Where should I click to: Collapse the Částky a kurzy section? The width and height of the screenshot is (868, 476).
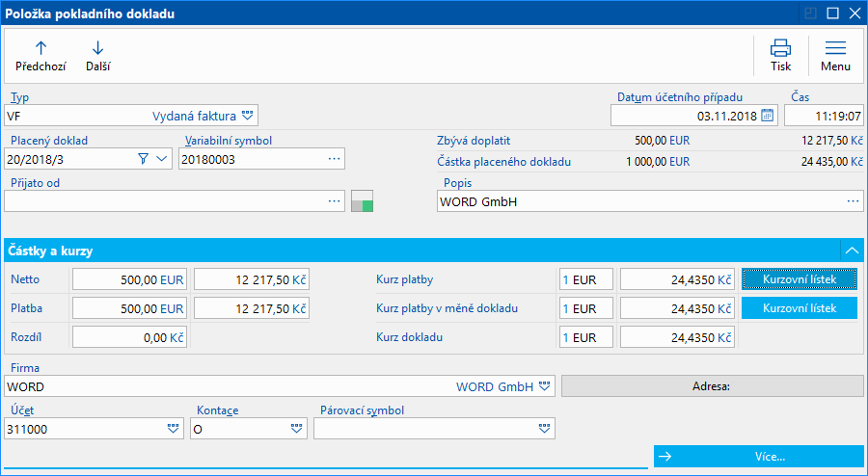851,251
